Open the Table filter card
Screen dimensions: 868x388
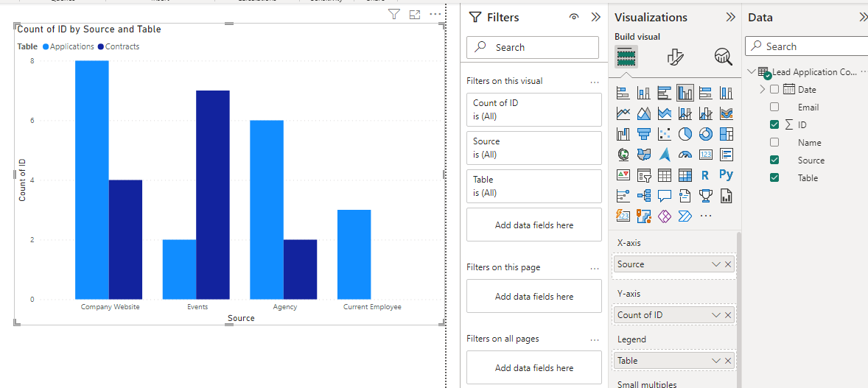tap(534, 186)
